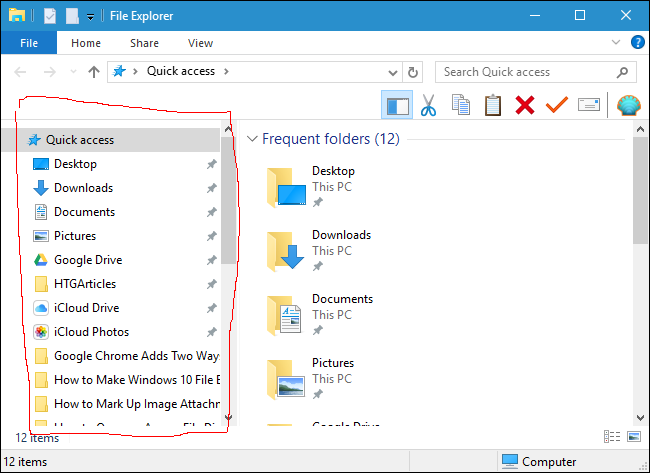Select iCloud Photos in navigation pane
Screen dimensions: 650x473
tap(91, 332)
